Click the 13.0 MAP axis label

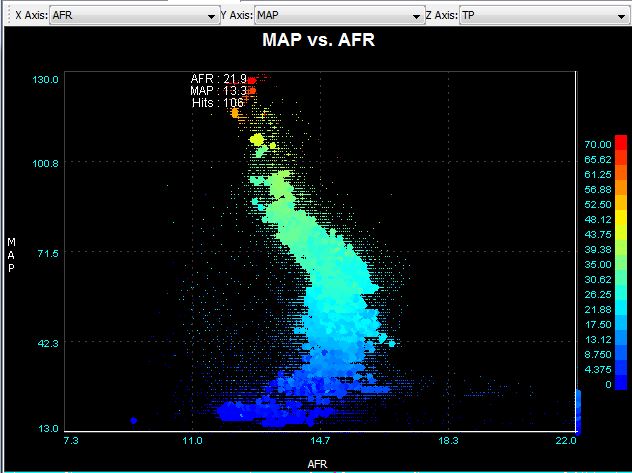[x=48, y=428]
